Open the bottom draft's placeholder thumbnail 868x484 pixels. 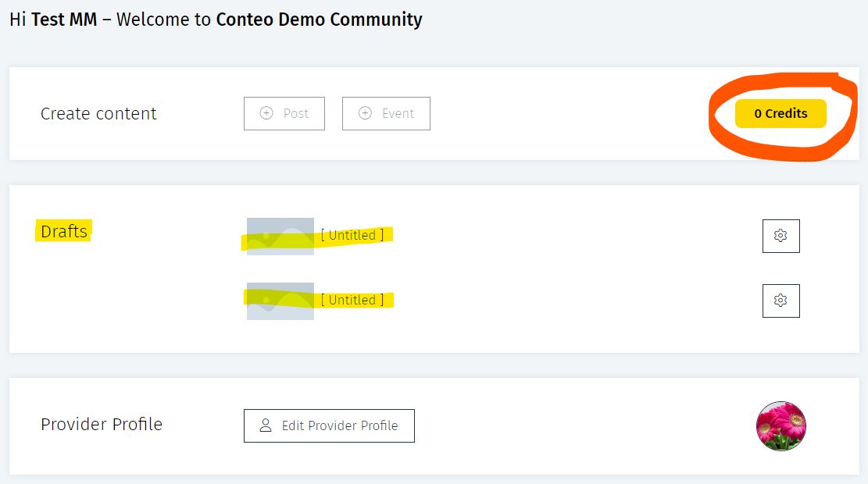click(x=280, y=301)
